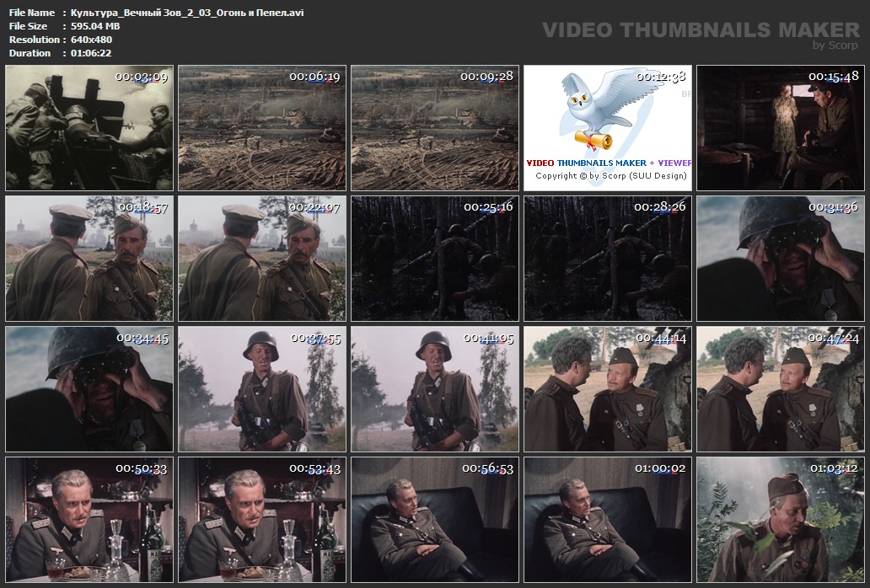Viewport: 870px width, 588px height.
Task: Select the sofa scene thumbnail at 00:56:53
Action: coord(435,520)
